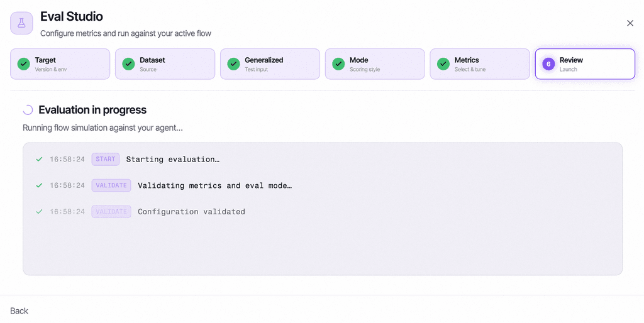Click the 'Configure metrics and run' subtitle

[x=126, y=33]
